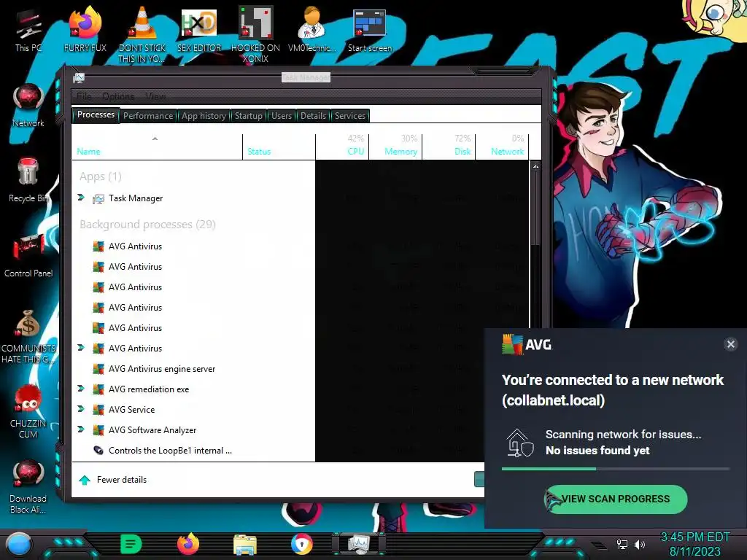Switch to the Details tab
Screen dimensions: 747x560
[x=313, y=116]
